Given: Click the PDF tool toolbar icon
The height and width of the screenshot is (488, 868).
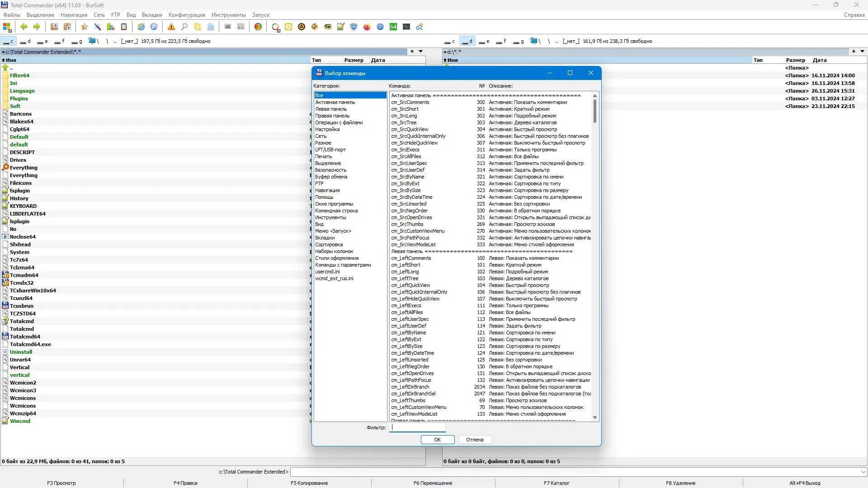Looking at the screenshot, I should pos(328,27).
